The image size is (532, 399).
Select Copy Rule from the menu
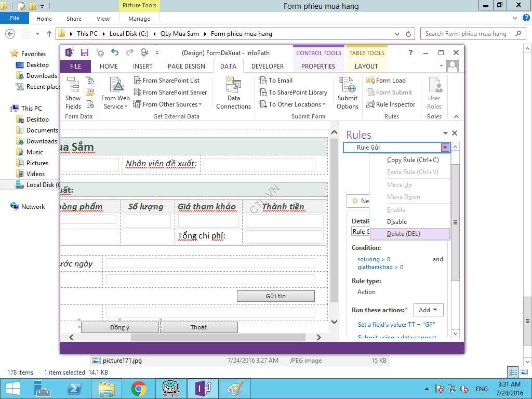[413, 160]
